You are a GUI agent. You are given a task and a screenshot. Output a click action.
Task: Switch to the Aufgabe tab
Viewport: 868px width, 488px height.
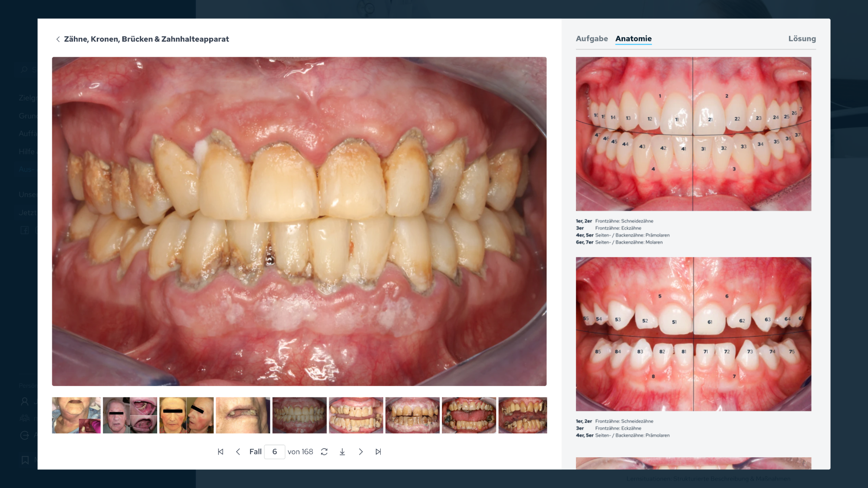tap(592, 39)
